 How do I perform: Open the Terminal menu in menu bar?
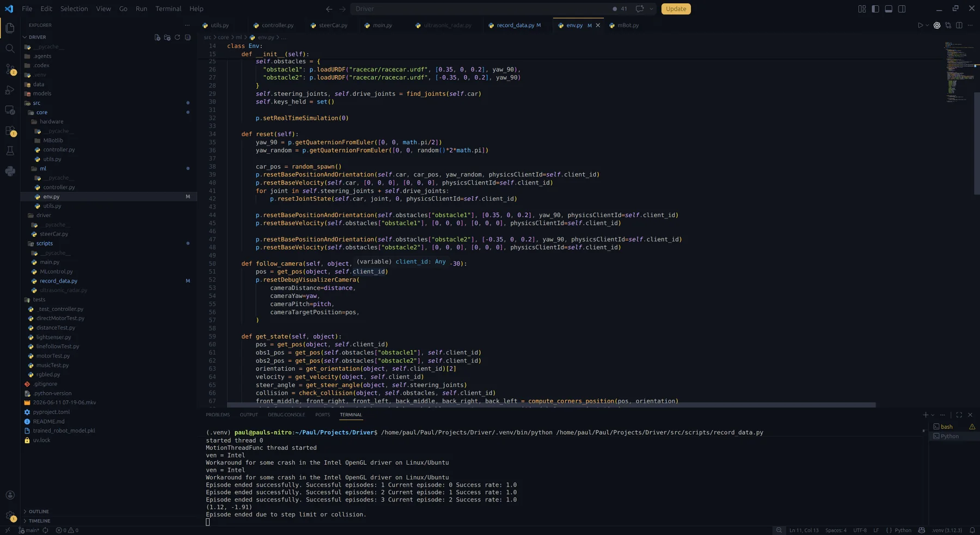[168, 9]
